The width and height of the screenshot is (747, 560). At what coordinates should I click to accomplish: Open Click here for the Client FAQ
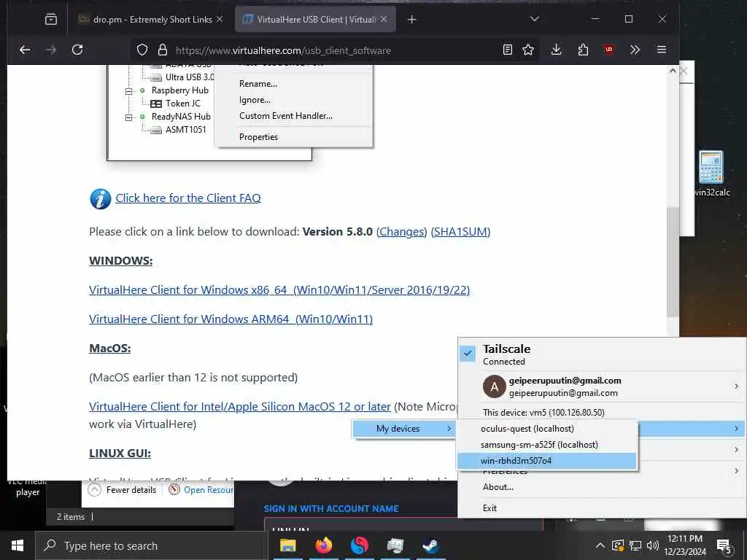tap(188, 198)
